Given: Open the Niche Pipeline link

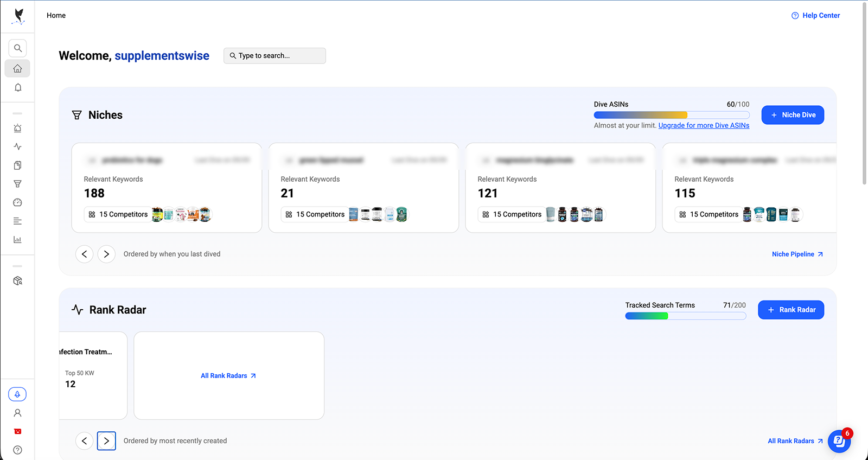Looking at the screenshot, I should [x=797, y=254].
